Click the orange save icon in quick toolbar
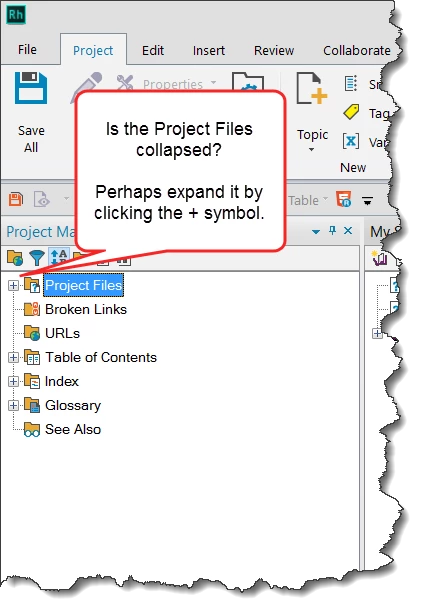425x615 pixels. [x=16, y=200]
